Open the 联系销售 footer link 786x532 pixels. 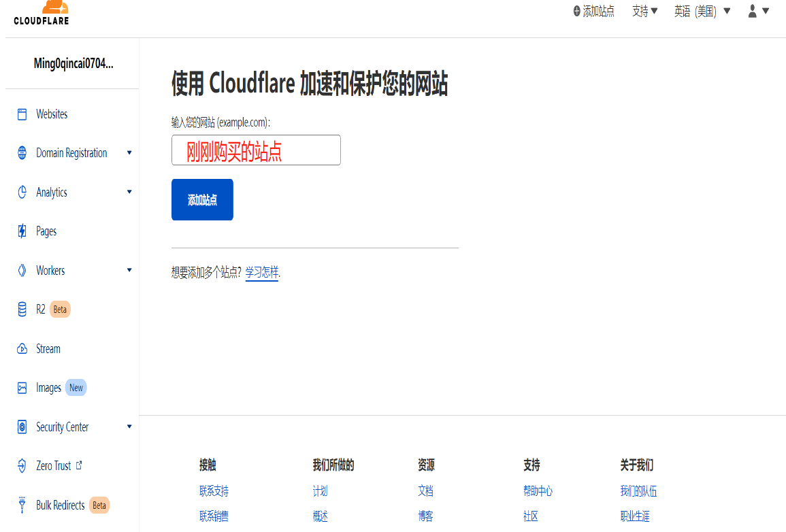pyautogui.click(x=214, y=516)
